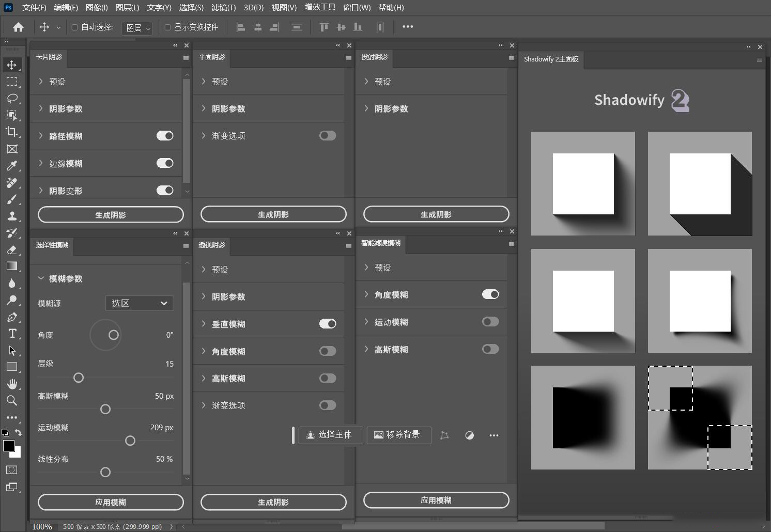Screen dimensions: 771x532
Task: Enable 运动模糊 in the 智能滤镜模糊 panel
Action: point(489,322)
